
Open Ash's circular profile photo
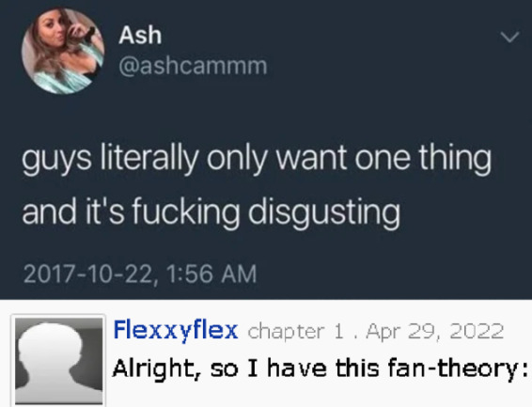(x=62, y=51)
